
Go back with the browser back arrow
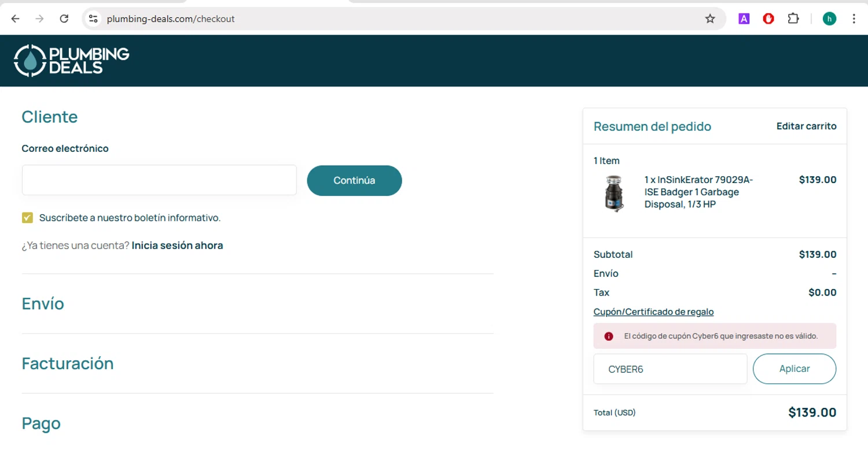15,19
